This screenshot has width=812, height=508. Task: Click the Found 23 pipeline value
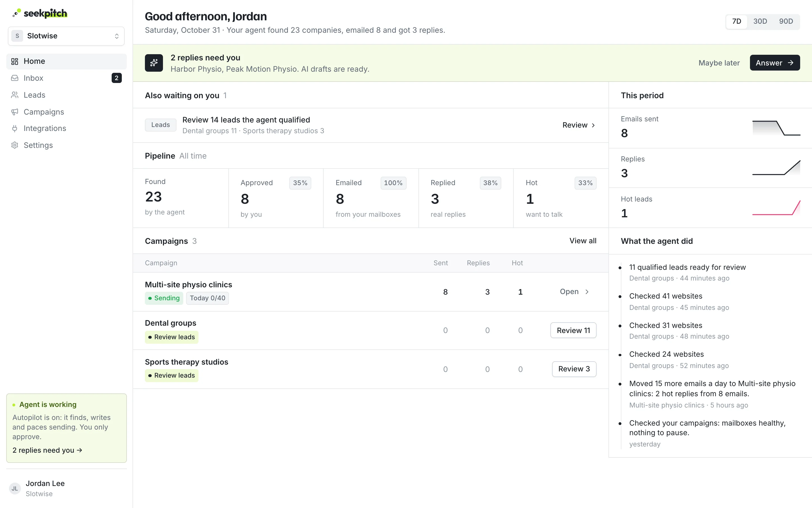click(x=153, y=197)
